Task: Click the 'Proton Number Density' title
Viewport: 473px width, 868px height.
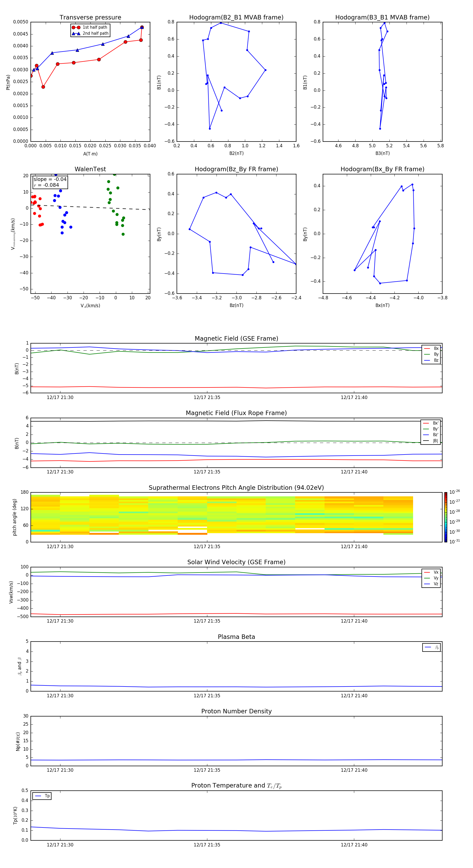Action: point(236,711)
